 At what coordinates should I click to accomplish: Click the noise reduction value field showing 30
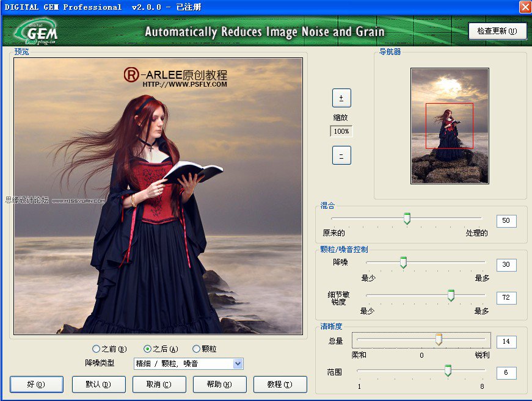pos(506,265)
